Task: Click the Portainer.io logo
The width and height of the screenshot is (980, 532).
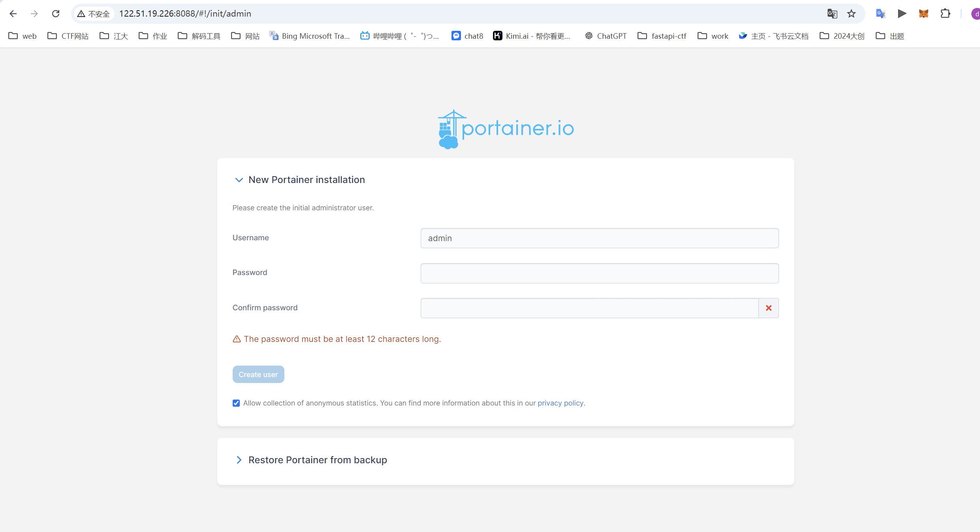Action: pyautogui.click(x=506, y=129)
